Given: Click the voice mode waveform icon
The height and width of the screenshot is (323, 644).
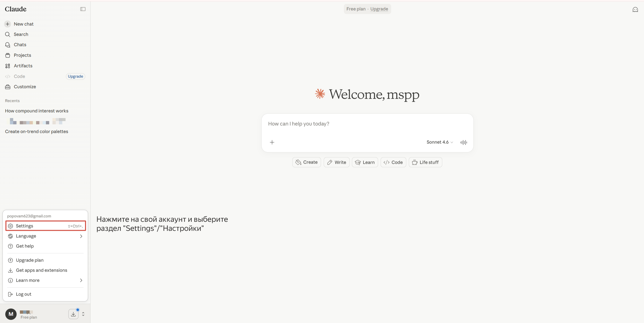Looking at the screenshot, I should [464, 142].
